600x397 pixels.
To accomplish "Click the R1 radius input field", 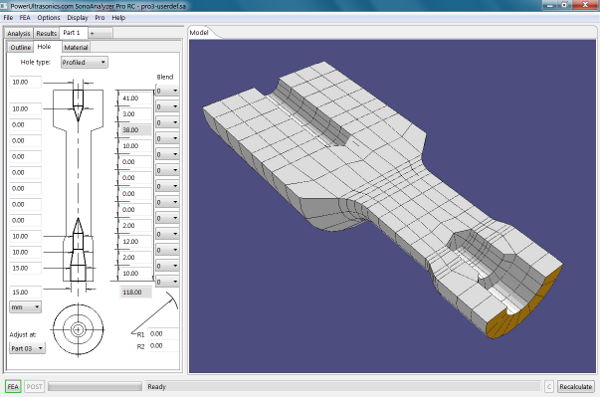I will pyautogui.click(x=163, y=333).
